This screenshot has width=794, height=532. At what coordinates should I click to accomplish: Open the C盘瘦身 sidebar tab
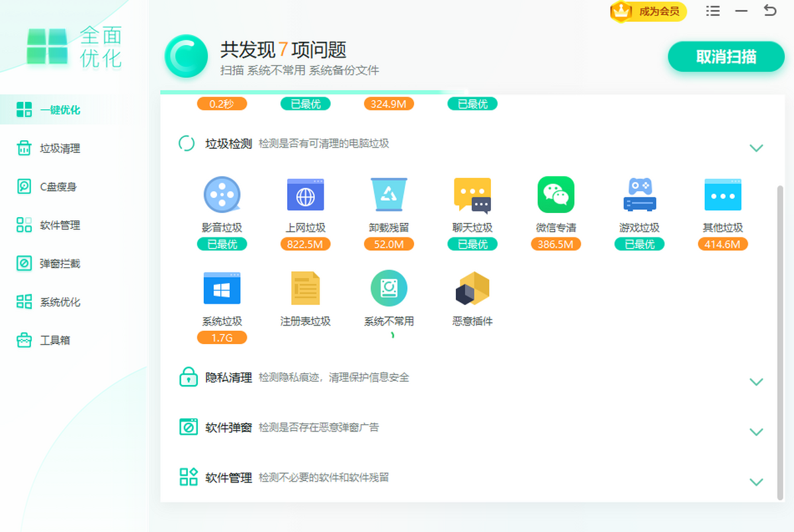pos(58,187)
